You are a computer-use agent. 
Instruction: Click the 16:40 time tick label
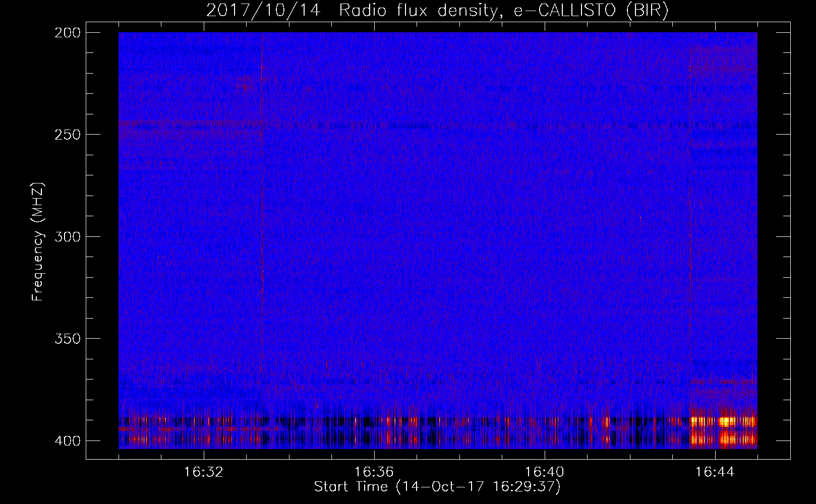(x=544, y=472)
